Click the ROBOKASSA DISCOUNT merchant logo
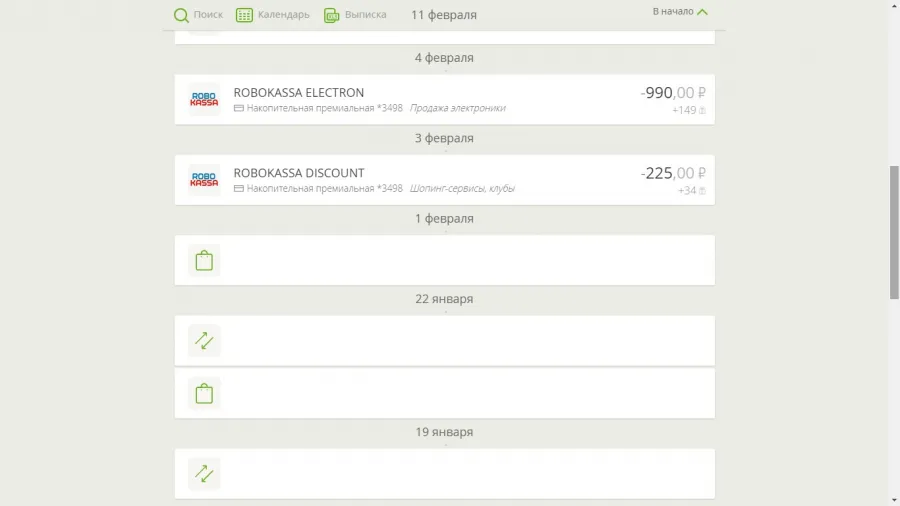The height and width of the screenshot is (506, 900). coord(204,180)
